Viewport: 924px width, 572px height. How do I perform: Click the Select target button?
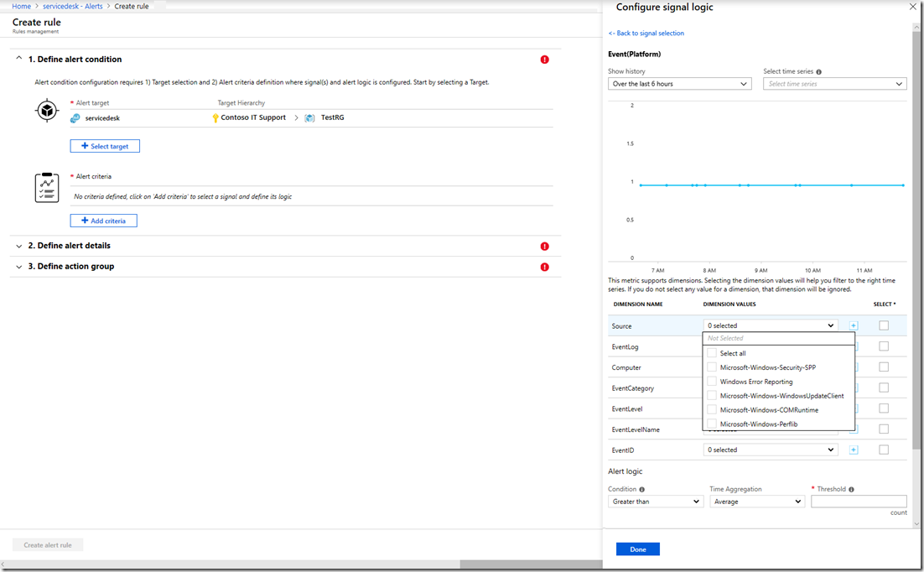point(105,146)
